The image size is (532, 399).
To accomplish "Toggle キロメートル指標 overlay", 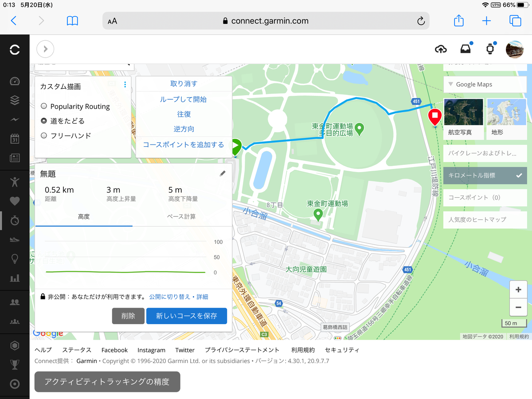I will (x=485, y=176).
